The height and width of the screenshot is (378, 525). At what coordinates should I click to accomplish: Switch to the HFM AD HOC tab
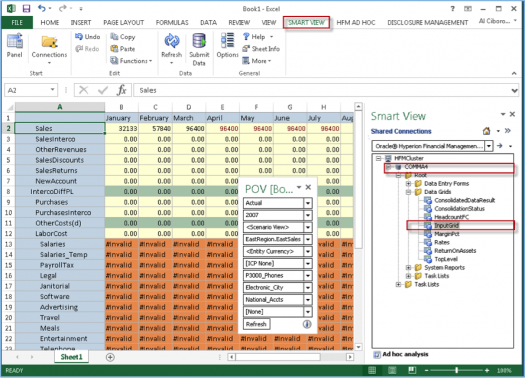pos(356,22)
